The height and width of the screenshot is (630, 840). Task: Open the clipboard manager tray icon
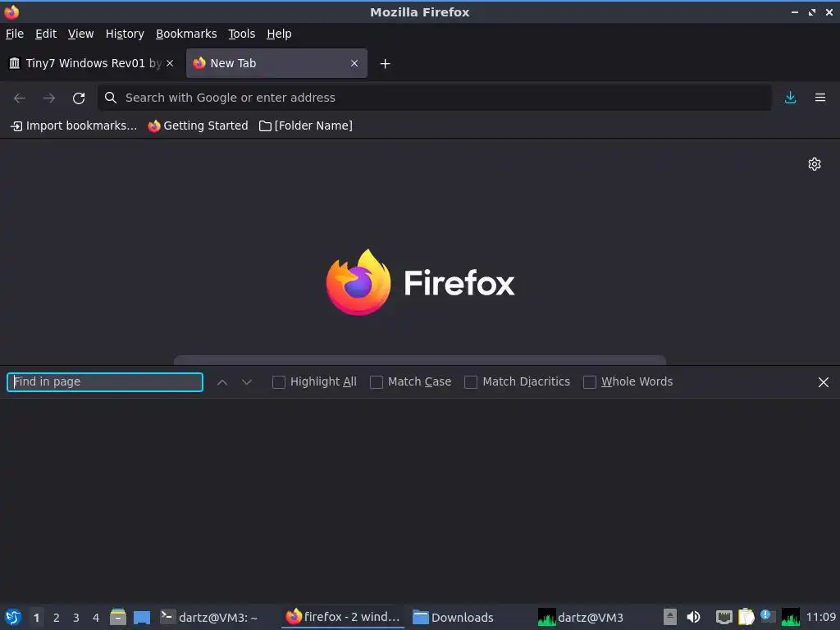click(x=746, y=617)
